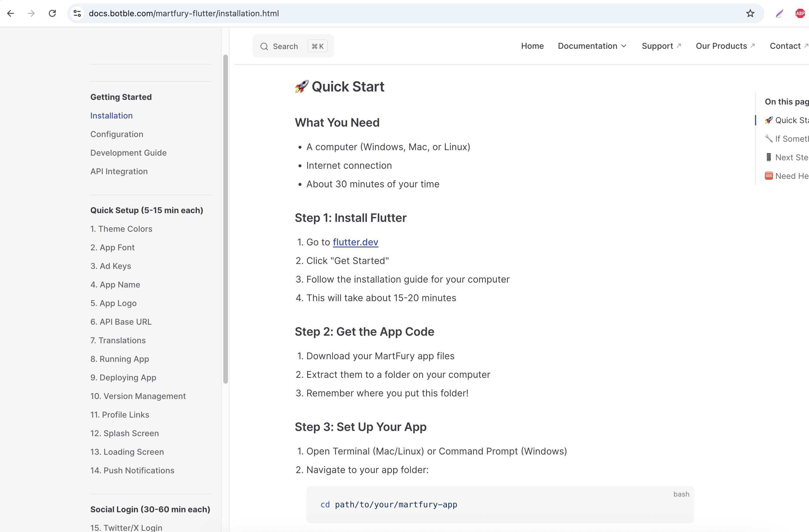Click the browser forward arrow
The image size is (809, 532).
(31, 13)
